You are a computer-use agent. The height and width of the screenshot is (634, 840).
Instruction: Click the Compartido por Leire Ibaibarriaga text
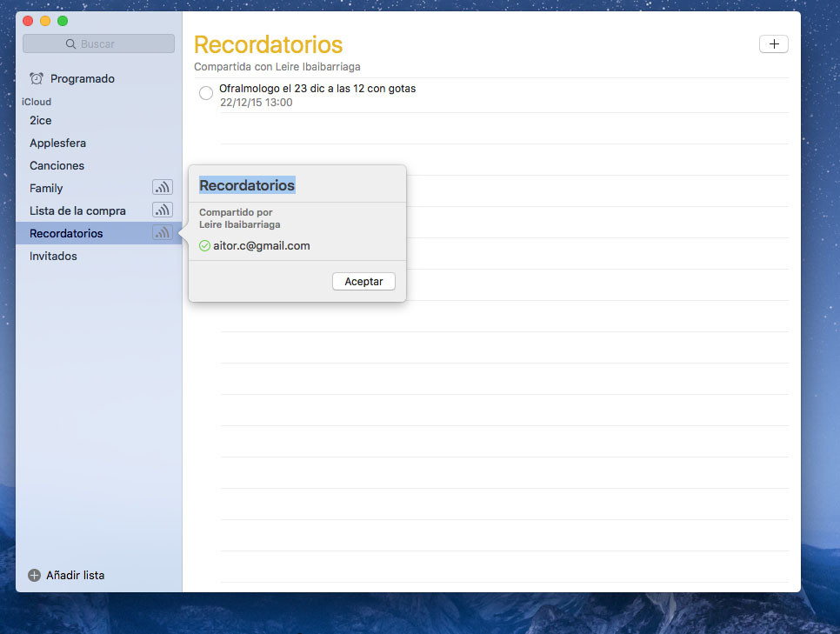coord(239,218)
